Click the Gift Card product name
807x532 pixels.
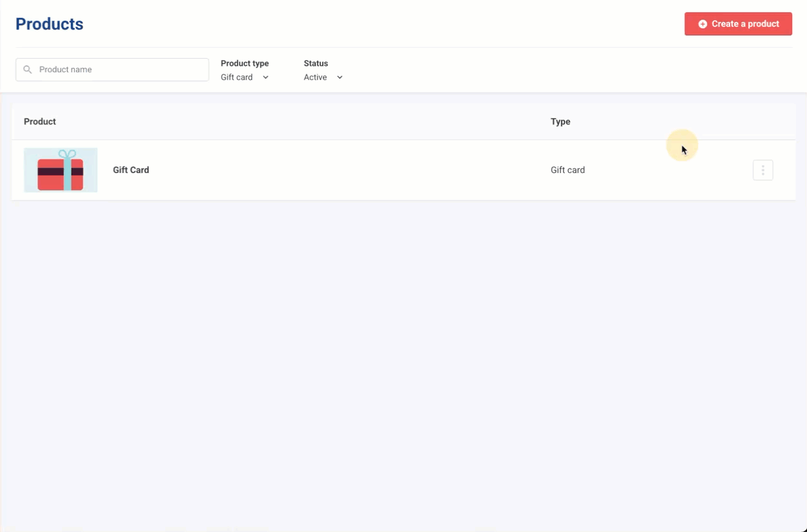click(x=131, y=170)
